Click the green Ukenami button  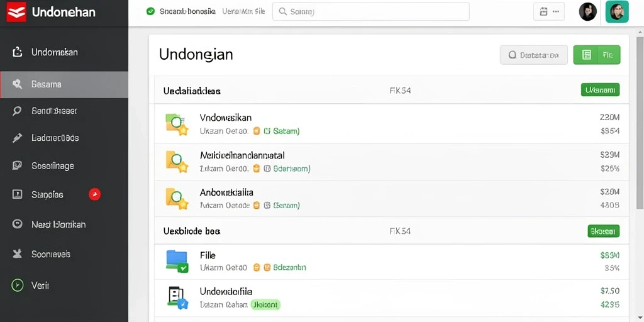coord(600,89)
